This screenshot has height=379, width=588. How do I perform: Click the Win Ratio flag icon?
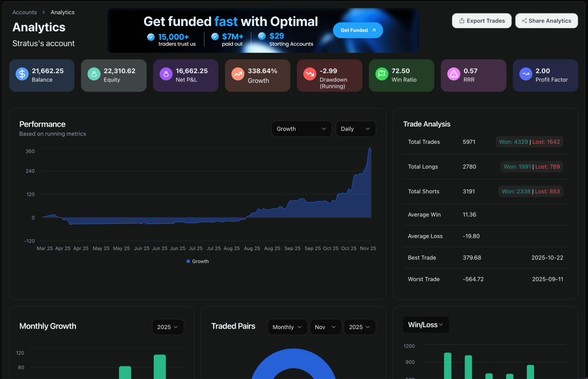(381, 74)
